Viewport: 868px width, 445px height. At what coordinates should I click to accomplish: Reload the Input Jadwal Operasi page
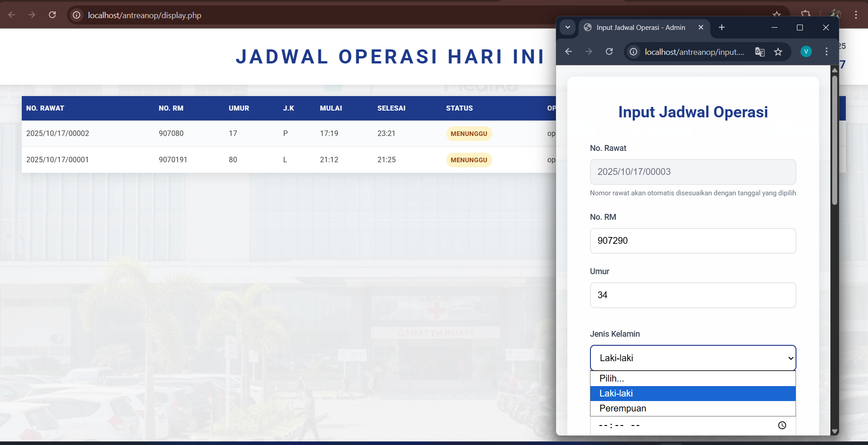pos(609,52)
